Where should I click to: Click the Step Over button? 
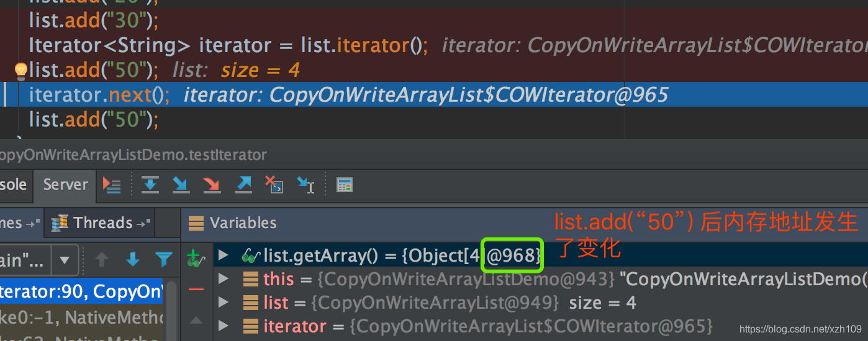click(x=150, y=184)
